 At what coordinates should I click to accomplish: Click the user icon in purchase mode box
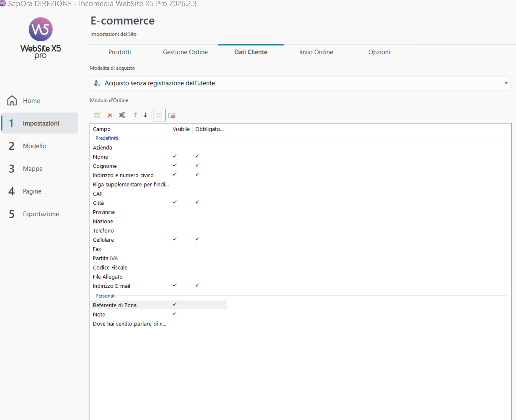97,83
